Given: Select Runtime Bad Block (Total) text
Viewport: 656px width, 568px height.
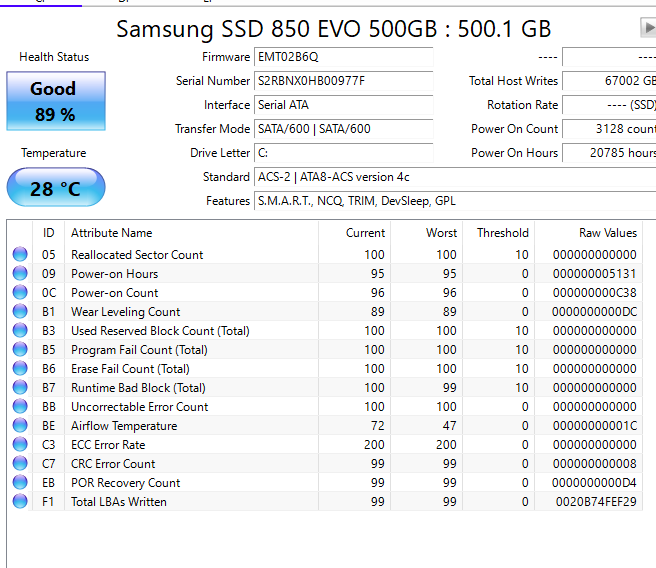Looking at the screenshot, I should coord(138,388).
